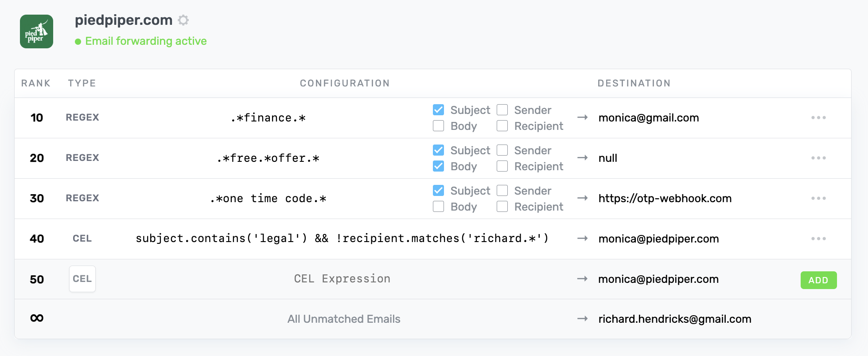
Task: Uncheck Subject for the finance rule
Action: pos(438,110)
